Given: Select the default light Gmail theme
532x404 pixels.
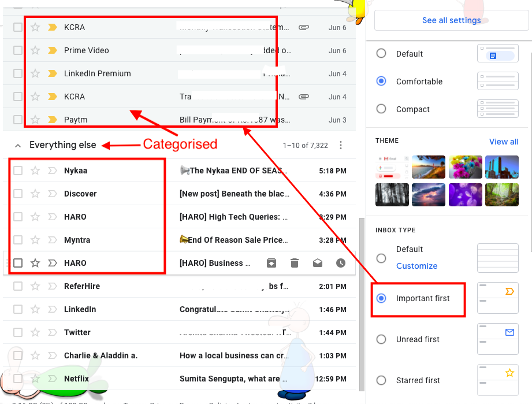Looking at the screenshot, I should (392, 167).
